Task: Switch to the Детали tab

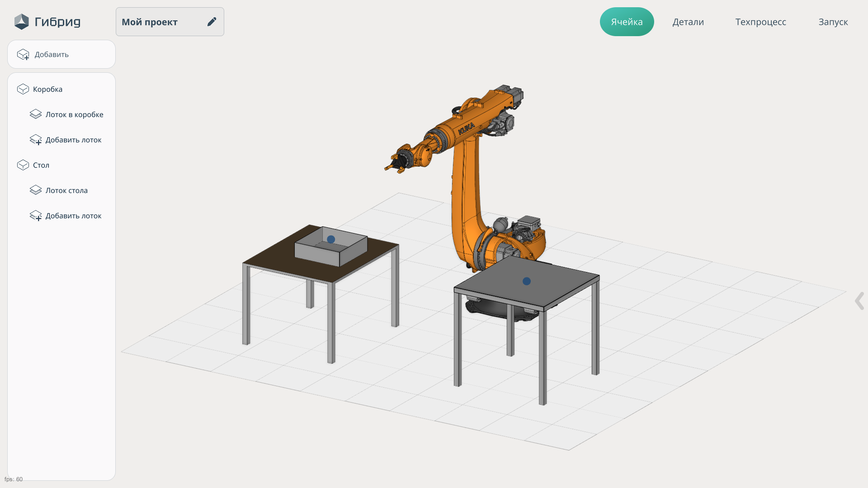Action: coord(688,22)
